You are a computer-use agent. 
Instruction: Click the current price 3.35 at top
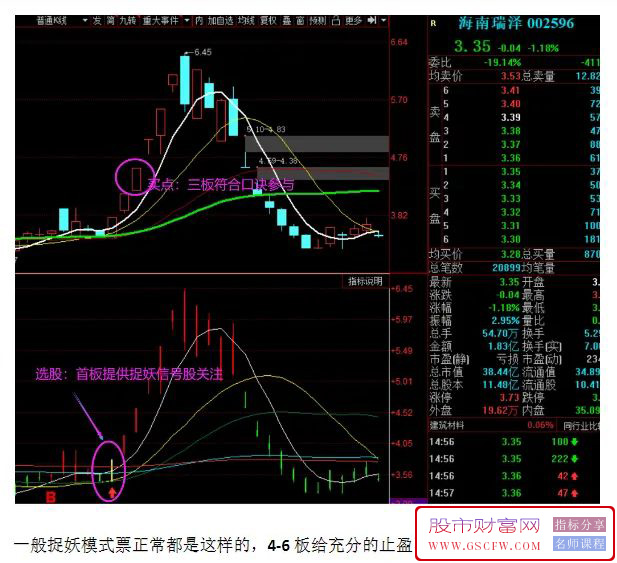point(472,46)
